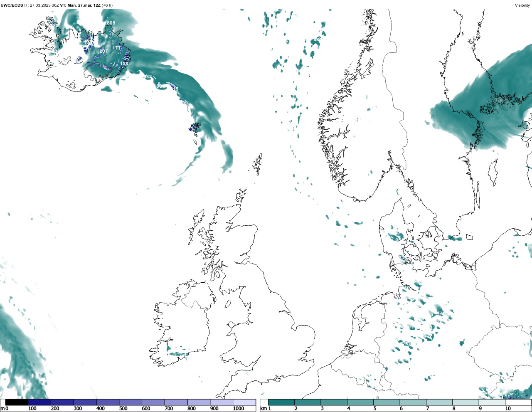Screen dimensions: 532x412
Task: Click the 'VT: Mán. 27.mar. 12Z' valid time
Action: coord(80,5)
